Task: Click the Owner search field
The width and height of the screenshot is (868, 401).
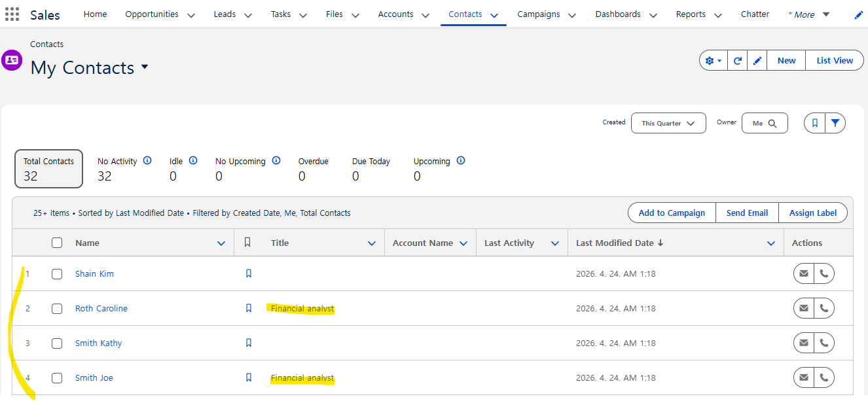Action: 764,123
